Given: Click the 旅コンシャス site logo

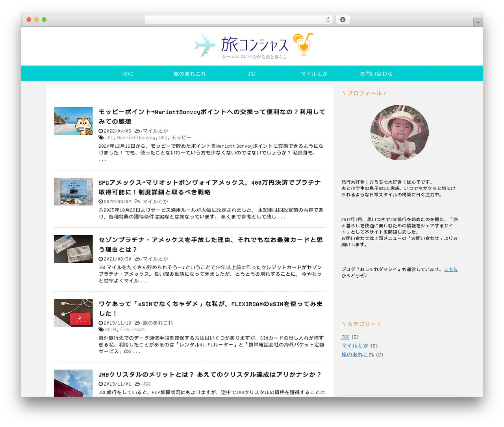Looking at the screenshot, I should (254, 45).
